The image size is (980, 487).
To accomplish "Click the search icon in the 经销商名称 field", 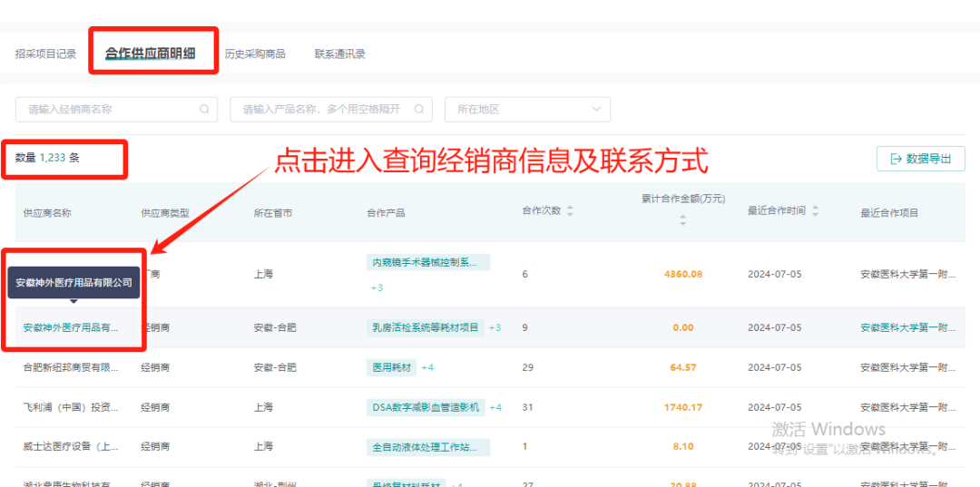I will pos(204,109).
